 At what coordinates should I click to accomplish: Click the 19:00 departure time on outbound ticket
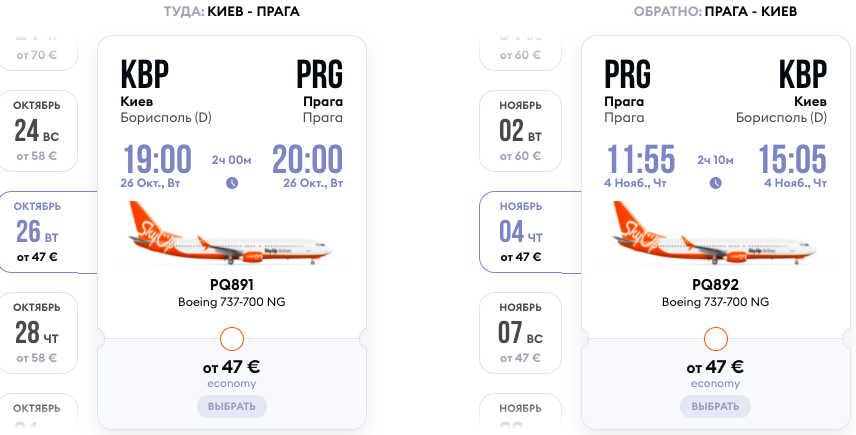click(x=157, y=159)
